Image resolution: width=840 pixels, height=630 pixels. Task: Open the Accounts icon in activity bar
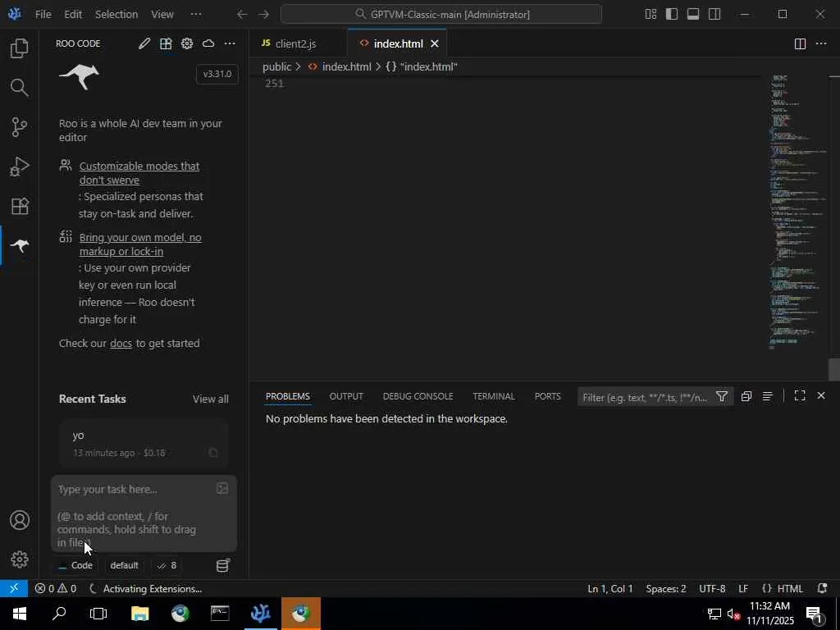click(x=20, y=520)
